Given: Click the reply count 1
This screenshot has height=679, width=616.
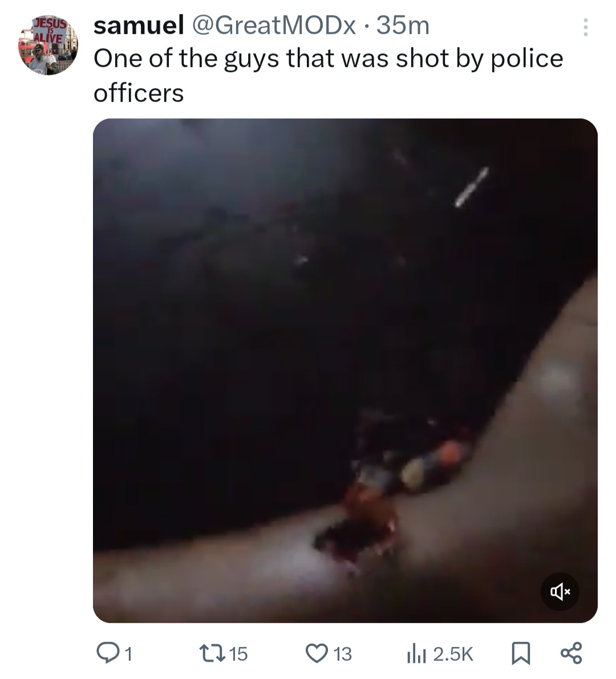Looking at the screenshot, I should pos(127,654).
